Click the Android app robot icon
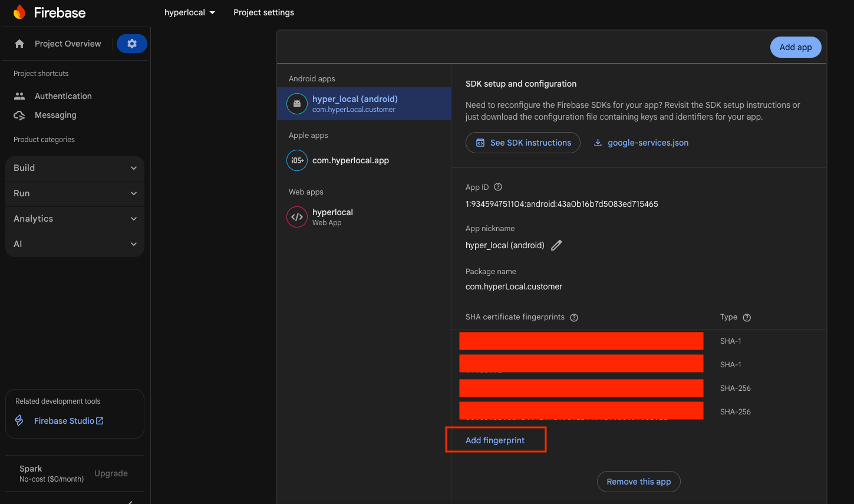This screenshot has width=854, height=504. (x=297, y=104)
